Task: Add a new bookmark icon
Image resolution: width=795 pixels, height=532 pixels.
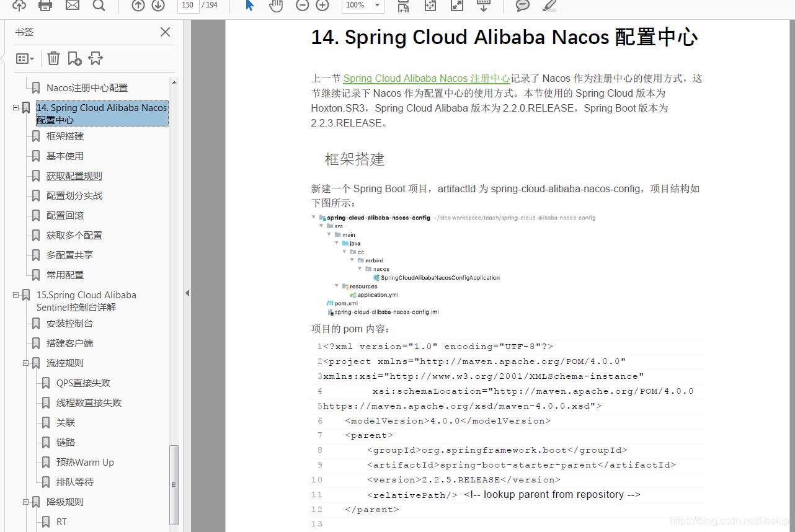Action: (74, 58)
